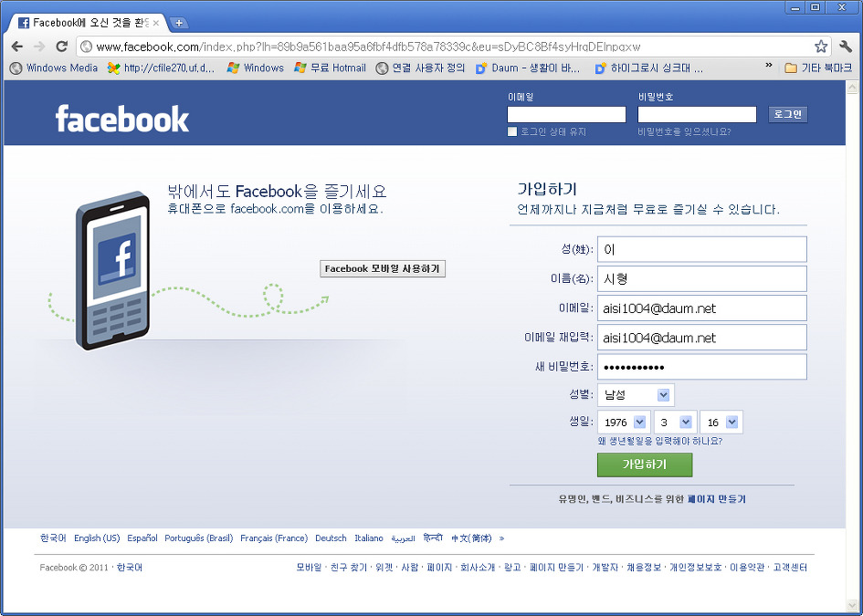This screenshot has width=863, height=616.
Task: Open the 무료 Hotmail bookmark
Action: point(331,68)
